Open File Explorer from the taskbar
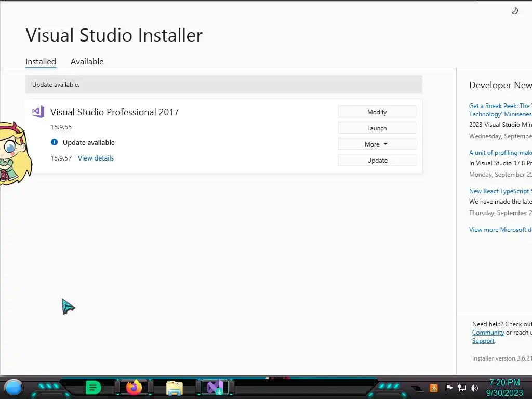Viewport: 532px width, 399px height. [x=175, y=388]
